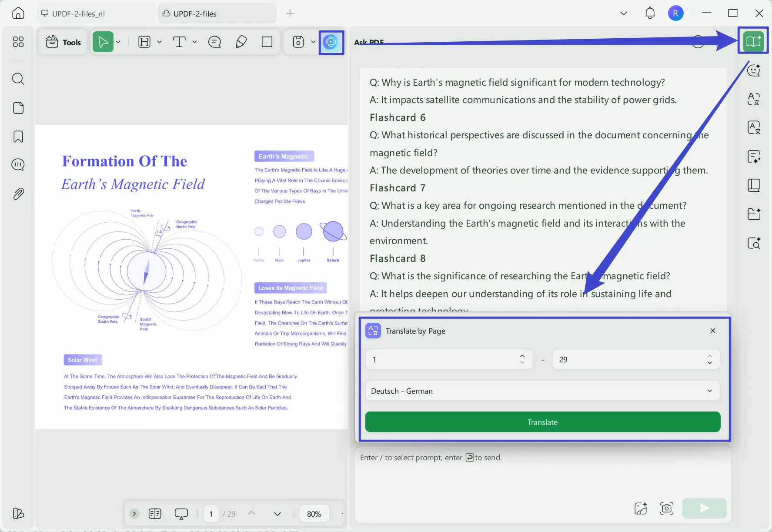The height and width of the screenshot is (532, 772).
Task: Click the green Translate button
Action: point(542,422)
